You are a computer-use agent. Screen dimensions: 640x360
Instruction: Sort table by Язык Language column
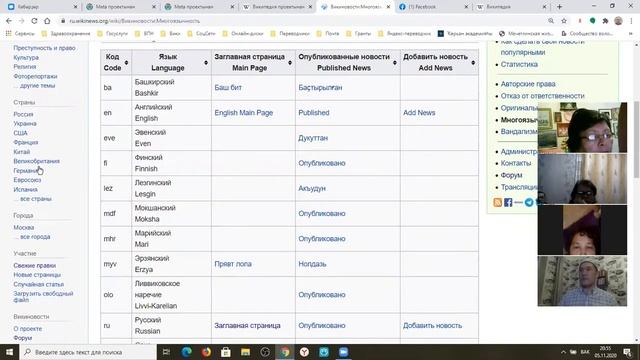coord(206,62)
